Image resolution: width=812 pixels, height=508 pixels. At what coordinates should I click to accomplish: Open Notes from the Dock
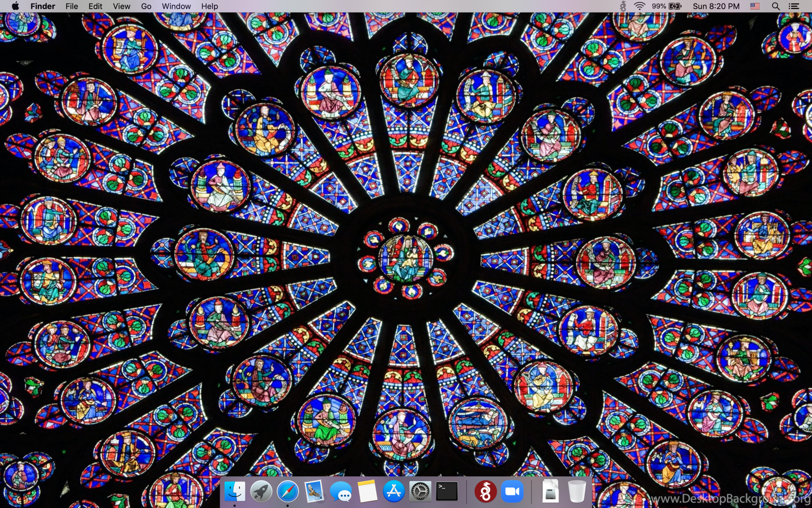(367, 491)
